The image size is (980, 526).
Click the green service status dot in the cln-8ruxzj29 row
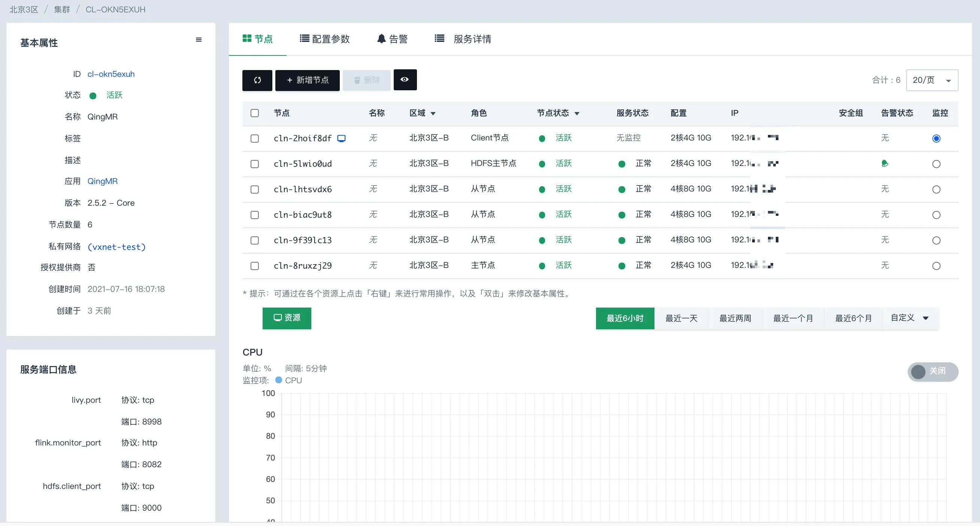point(621,266)
